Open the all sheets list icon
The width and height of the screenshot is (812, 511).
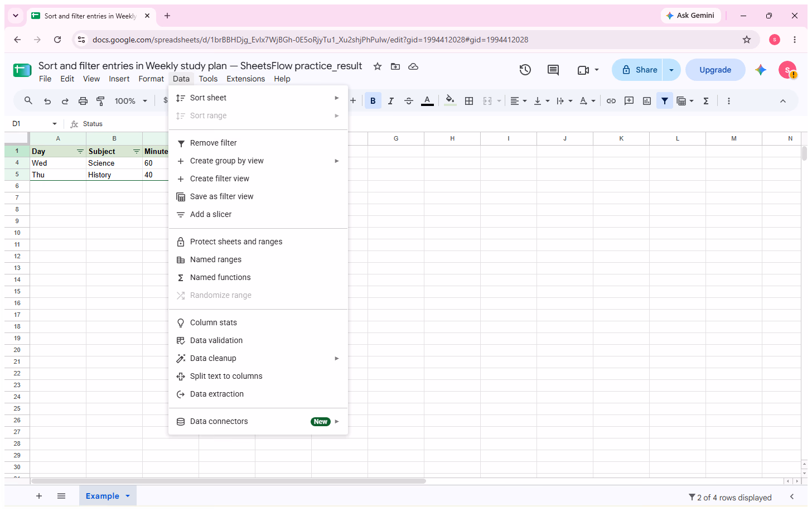click(61, 496)
